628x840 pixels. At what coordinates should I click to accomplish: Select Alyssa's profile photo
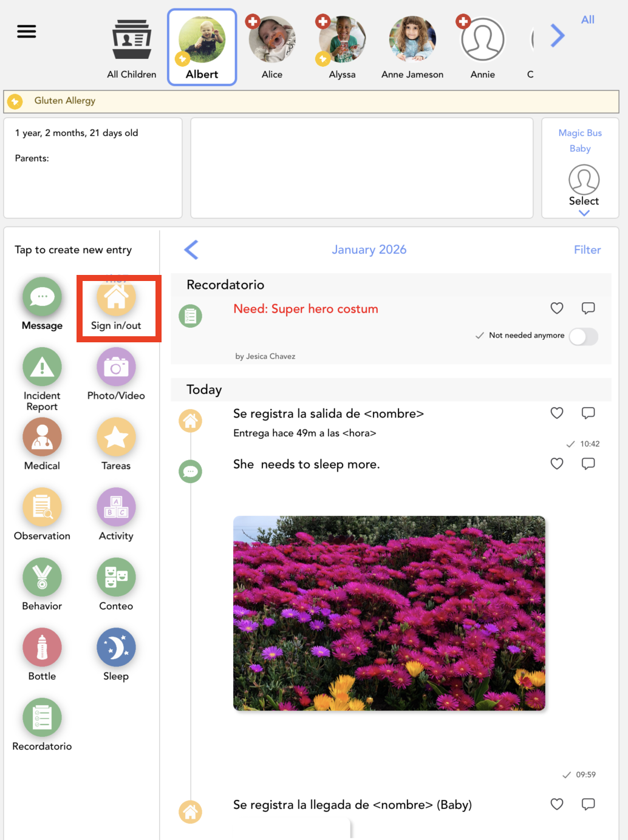[343, 40]
